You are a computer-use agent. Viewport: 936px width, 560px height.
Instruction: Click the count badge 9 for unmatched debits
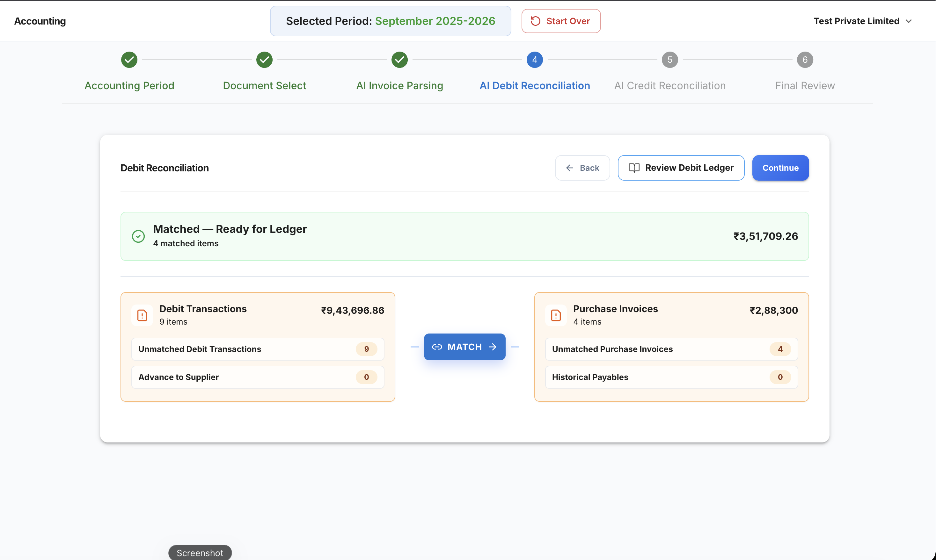pos(366,349)
